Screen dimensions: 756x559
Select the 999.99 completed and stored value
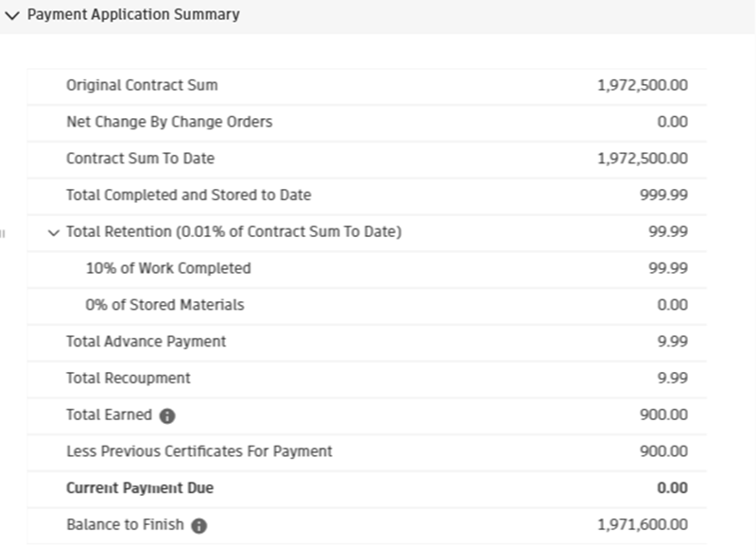pos(663,195)
